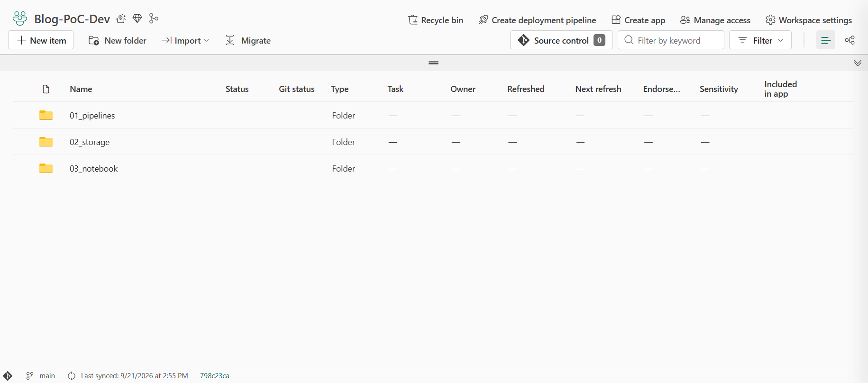Open the 01_pipelines folder
Viewport: 868px width, 383px height.
[x=92, y=116]
